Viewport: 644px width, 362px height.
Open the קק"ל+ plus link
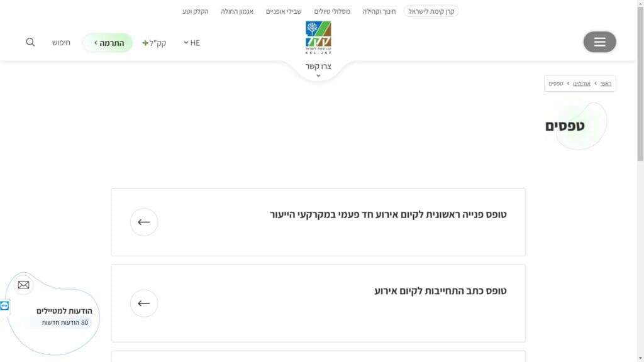(x=154, y=43)
